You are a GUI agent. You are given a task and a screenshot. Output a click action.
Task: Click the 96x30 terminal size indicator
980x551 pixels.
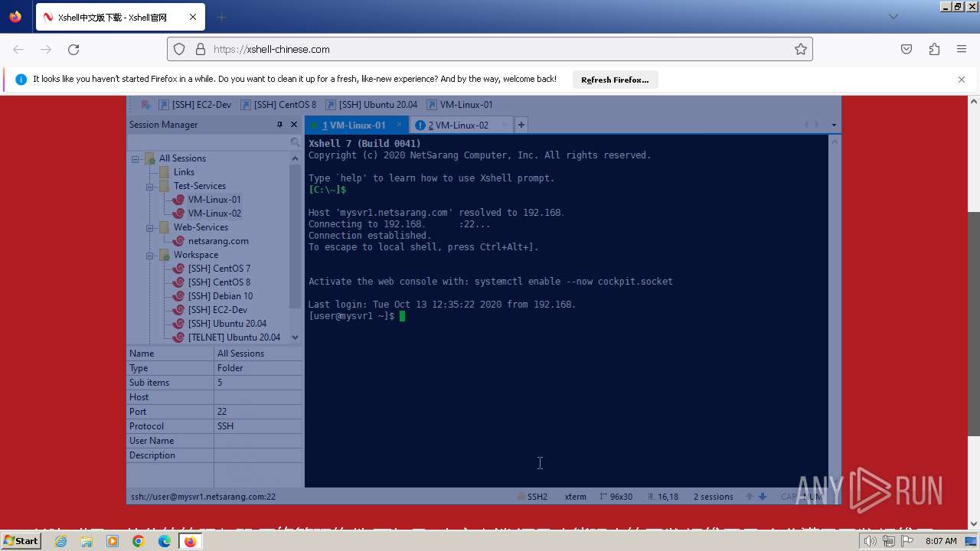616,497
